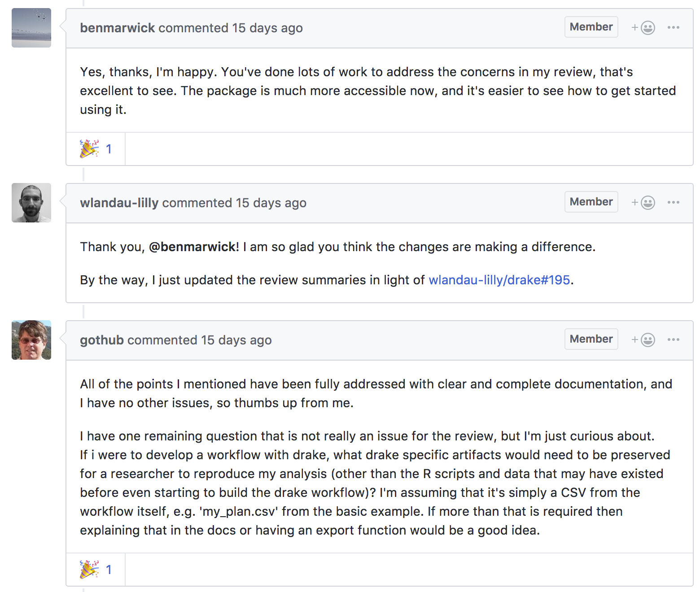Click Member badge on benmarwick's comment
The height and width of the screenshot is (592, 700).
click(x=591, y=27)
